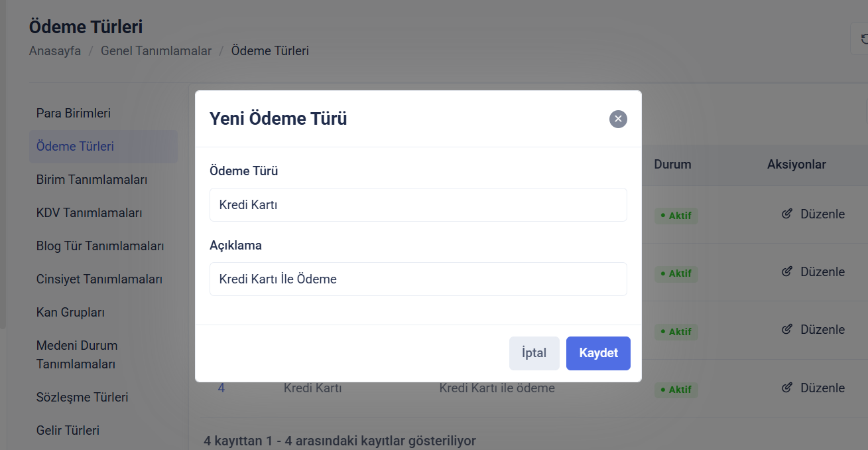Viewport: 868px width, 450px height.
Task: Close the Yeni Ödeme Türü dialog
Action: tap(618, 119)
